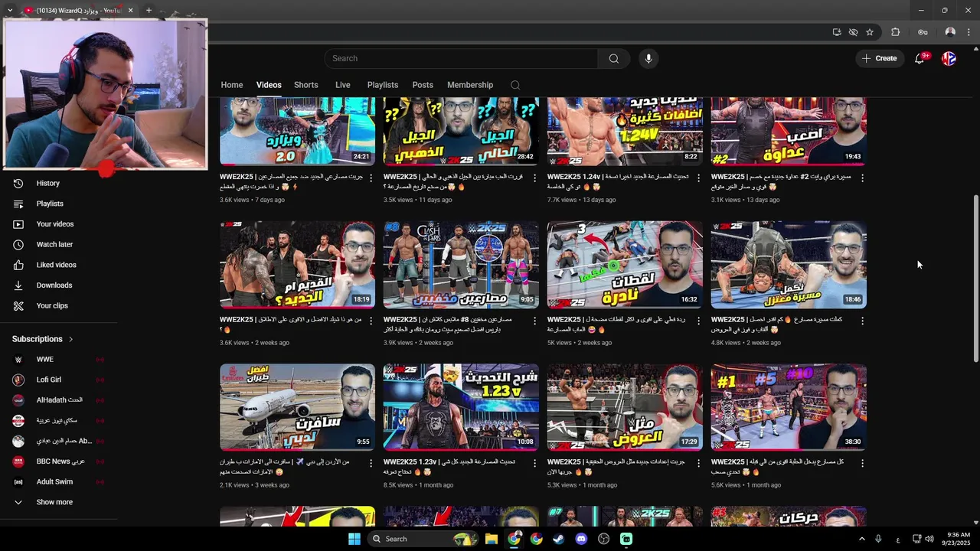Viewport: 980px width, 551px height.
Task: Activate voice search microphone
Action: pos(648,59)
